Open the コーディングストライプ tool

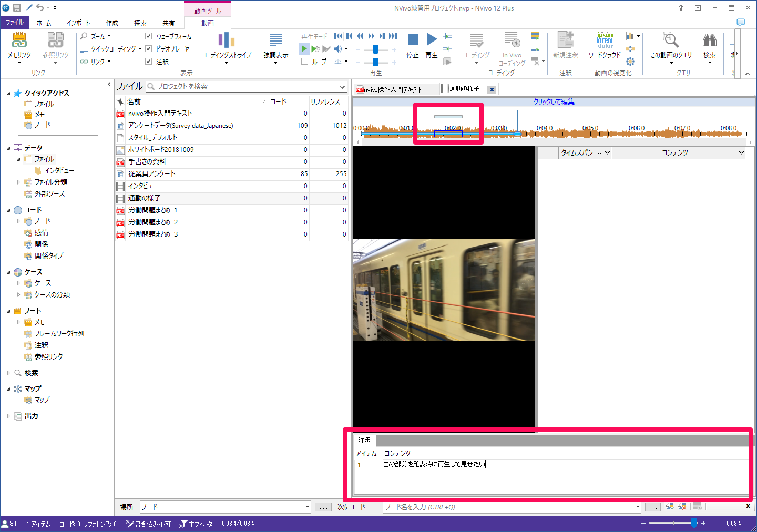227,41
